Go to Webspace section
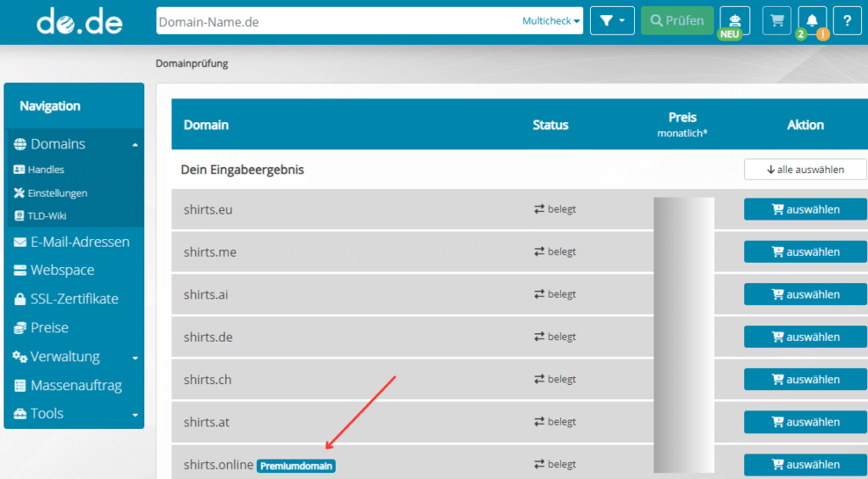 tap(62, 270)
